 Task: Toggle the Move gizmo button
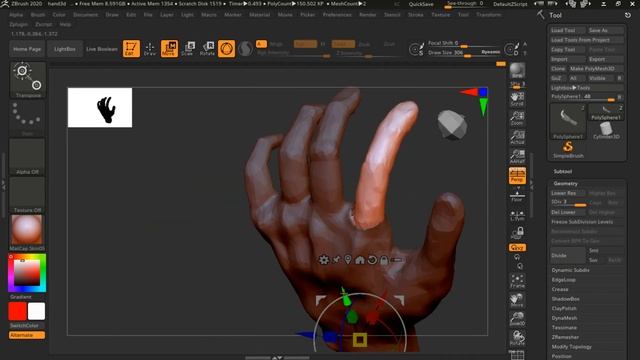pos(169,49)
